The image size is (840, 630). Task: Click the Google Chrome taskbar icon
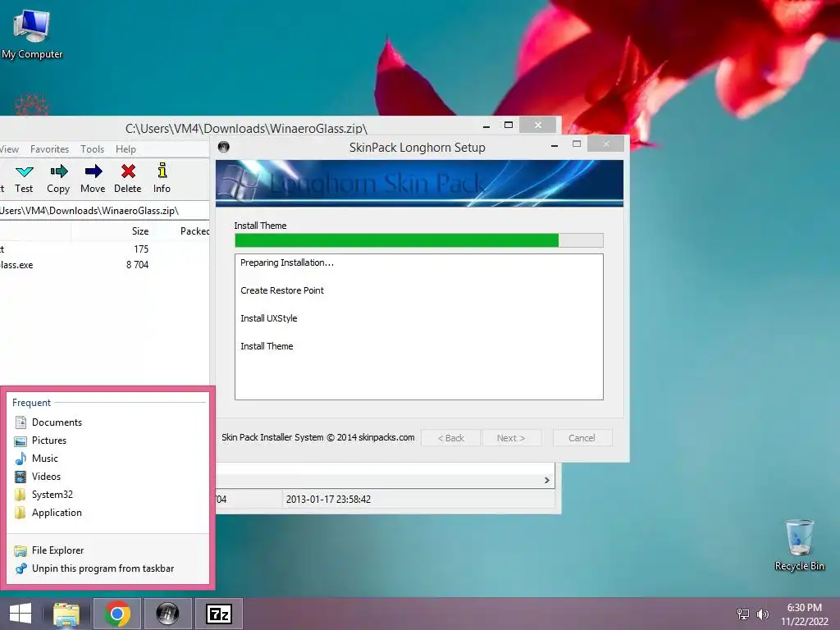click(117, 614)
